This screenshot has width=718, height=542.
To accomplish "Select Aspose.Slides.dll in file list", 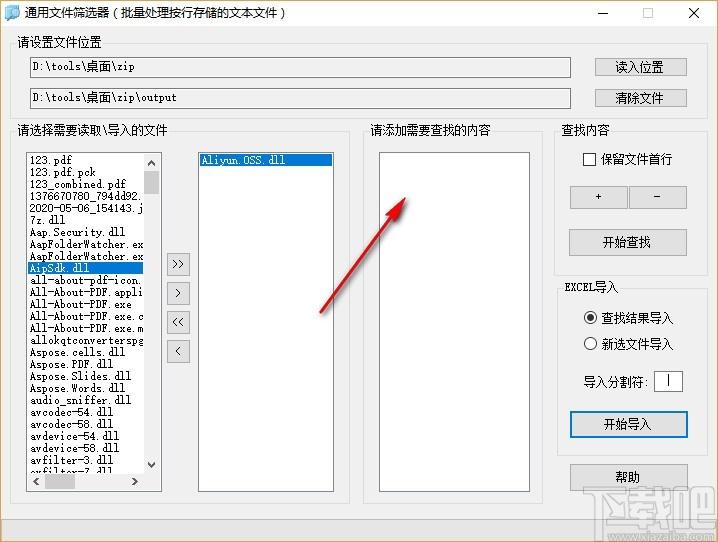I will pyautogui.click(x=86, y=376).
